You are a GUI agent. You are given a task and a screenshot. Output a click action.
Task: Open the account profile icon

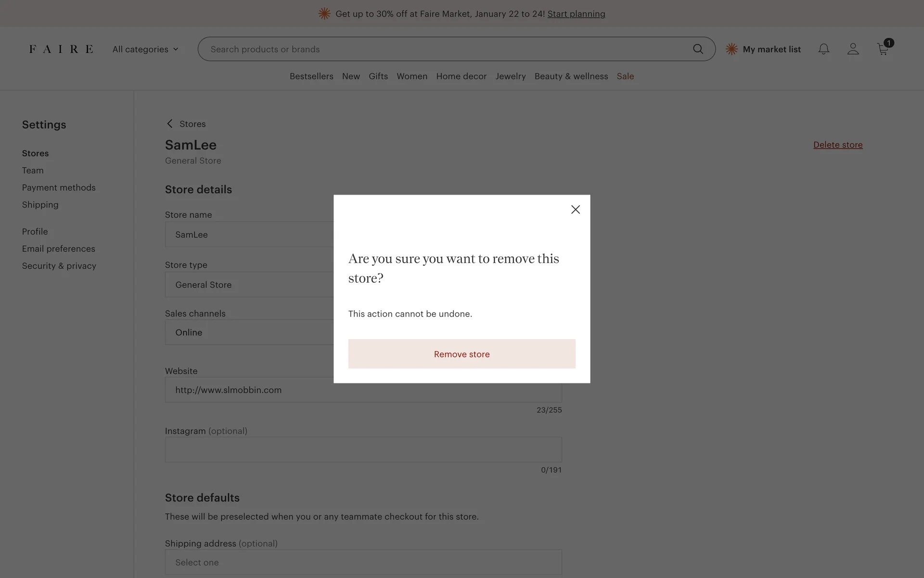pyautogui.click(x=853, y=49)
